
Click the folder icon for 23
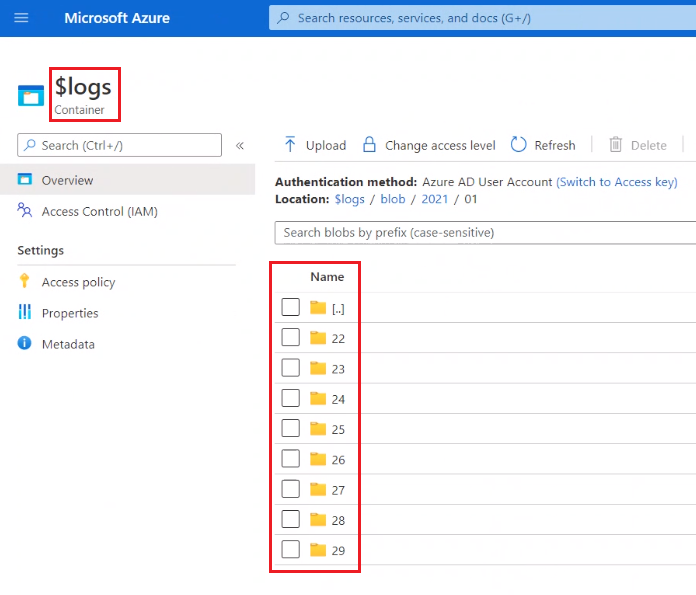click(318, 368)
